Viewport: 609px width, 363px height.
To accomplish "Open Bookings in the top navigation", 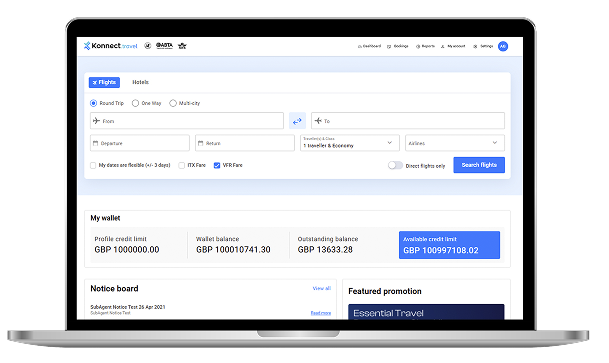I will tap(398, 46).
